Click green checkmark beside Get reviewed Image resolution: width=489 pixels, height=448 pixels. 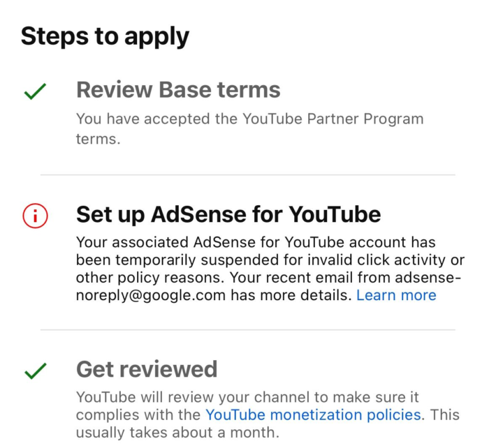tap(35, 371)
